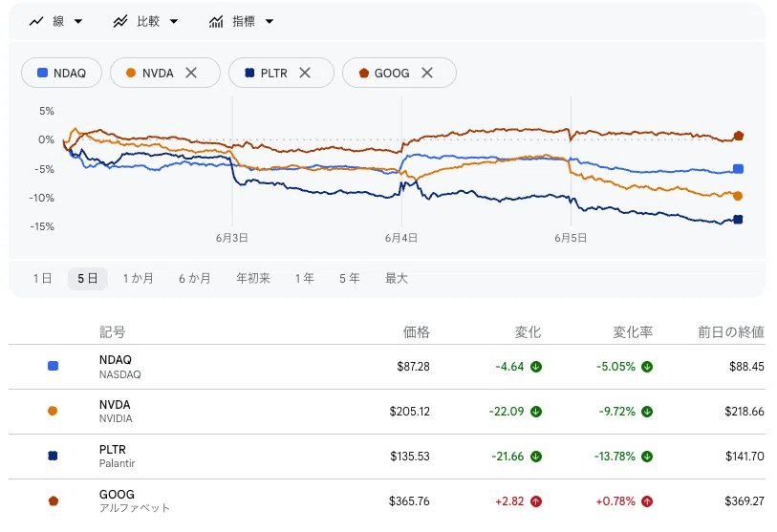Click the compare icon beside 比較

(x=119, y=21)
